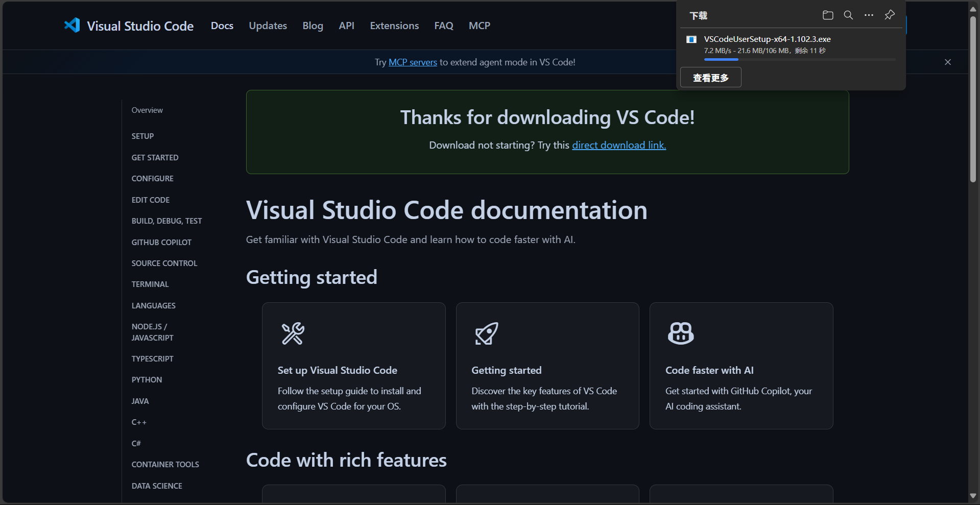Click the VSCodeUserSetup exe file icon

tap(691, 39)
